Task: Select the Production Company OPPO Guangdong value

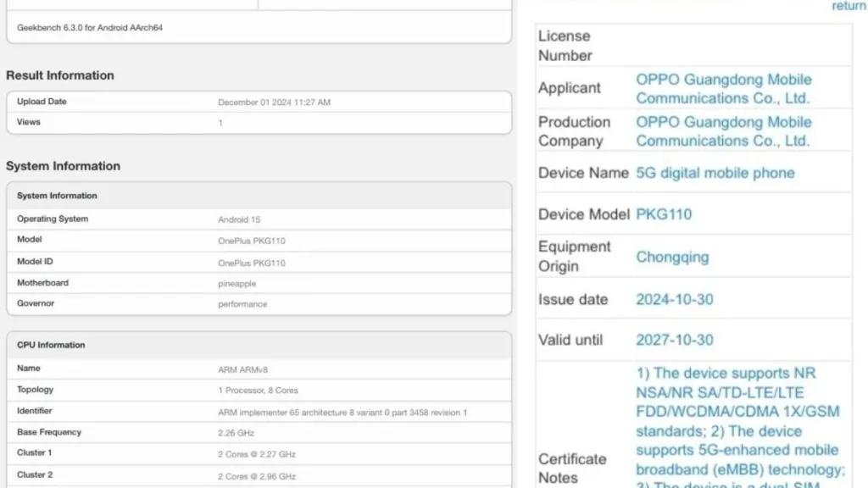Action: 724,131
